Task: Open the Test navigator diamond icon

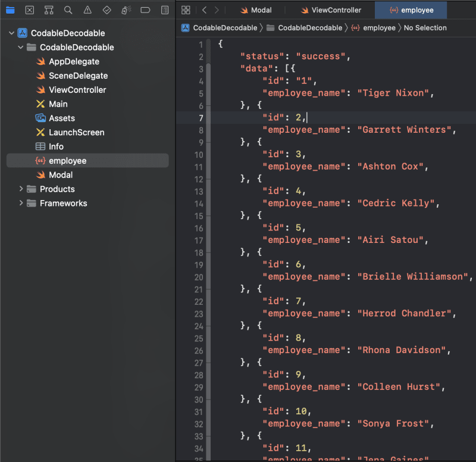Action: click(x=107, y=10)
